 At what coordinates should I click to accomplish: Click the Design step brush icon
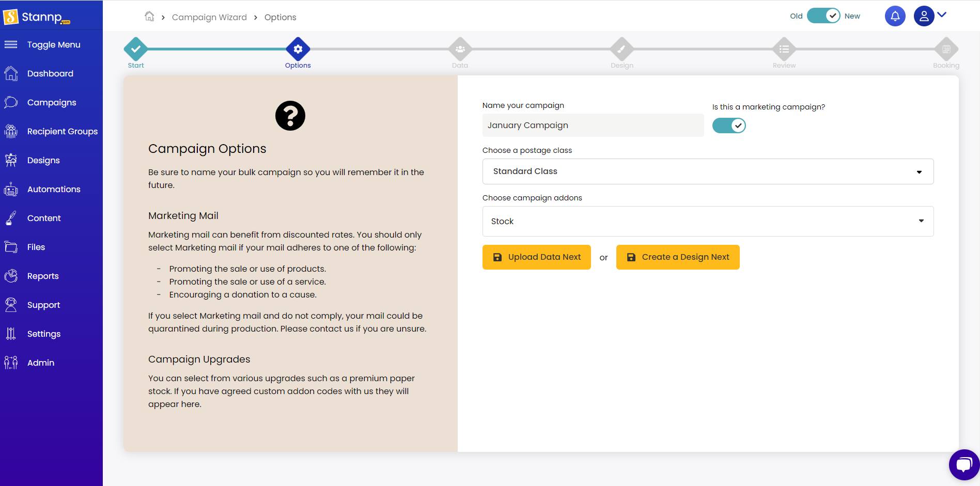click(x=622, y=49)
